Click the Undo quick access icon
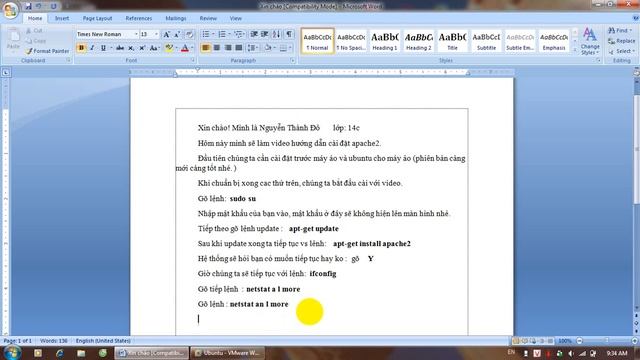The width and height of the screenshot is (640, 360). 39,6
